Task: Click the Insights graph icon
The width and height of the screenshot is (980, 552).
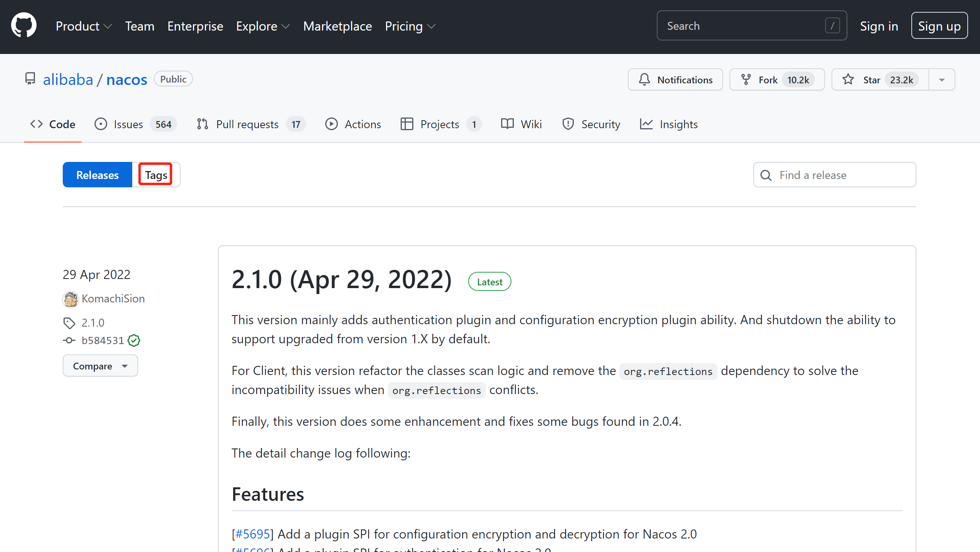Action: point(646,124)
